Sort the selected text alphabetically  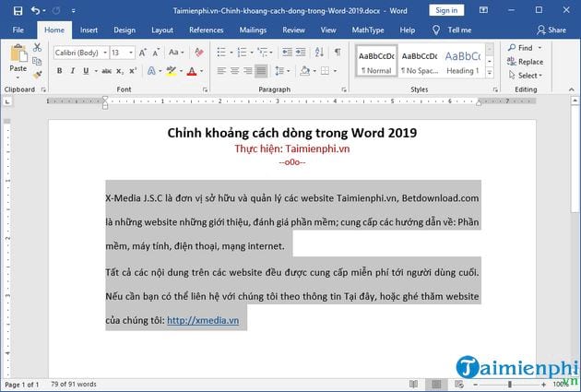tap(319, 53)
